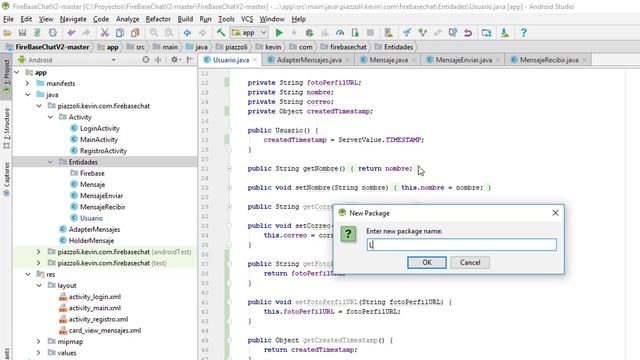
Task: Click the SDK Manager download icon
Action: [505, 33]
